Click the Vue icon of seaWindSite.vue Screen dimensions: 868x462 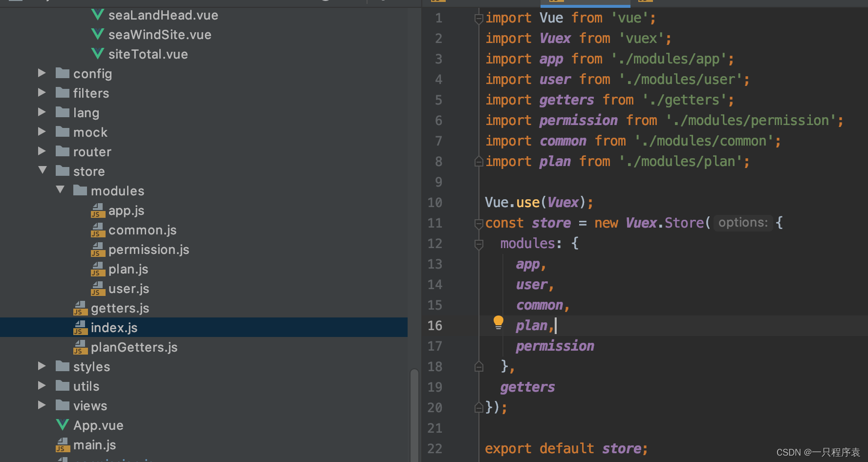pos(98,34)
